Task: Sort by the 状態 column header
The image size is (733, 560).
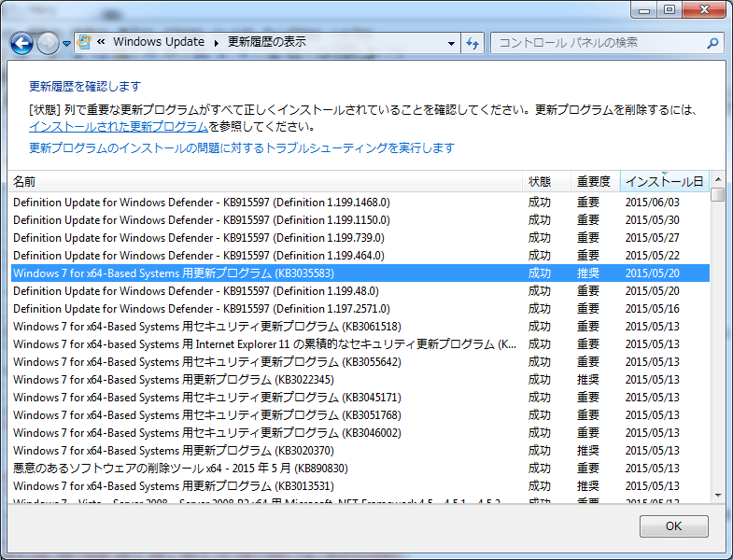Action: click(x=546, y=181)
